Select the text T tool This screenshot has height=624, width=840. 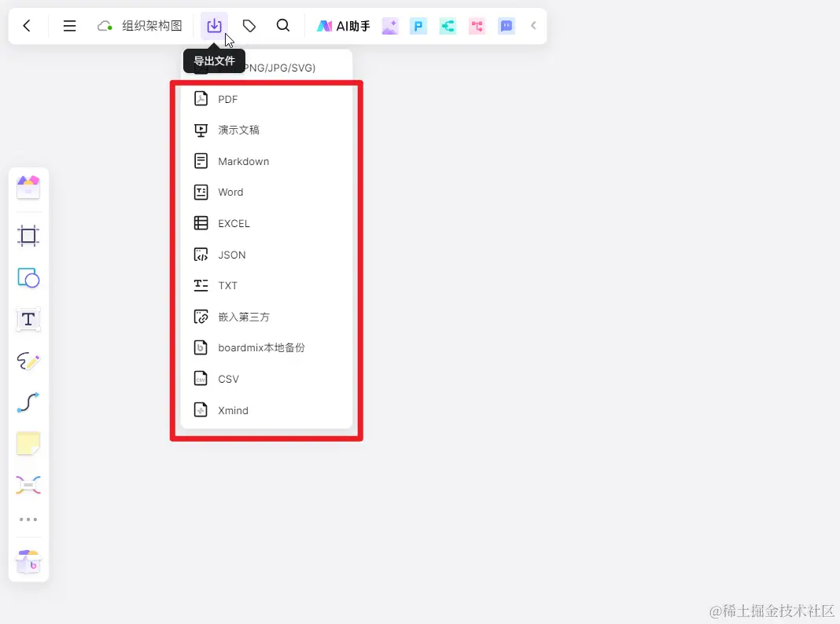pos(28,320)
